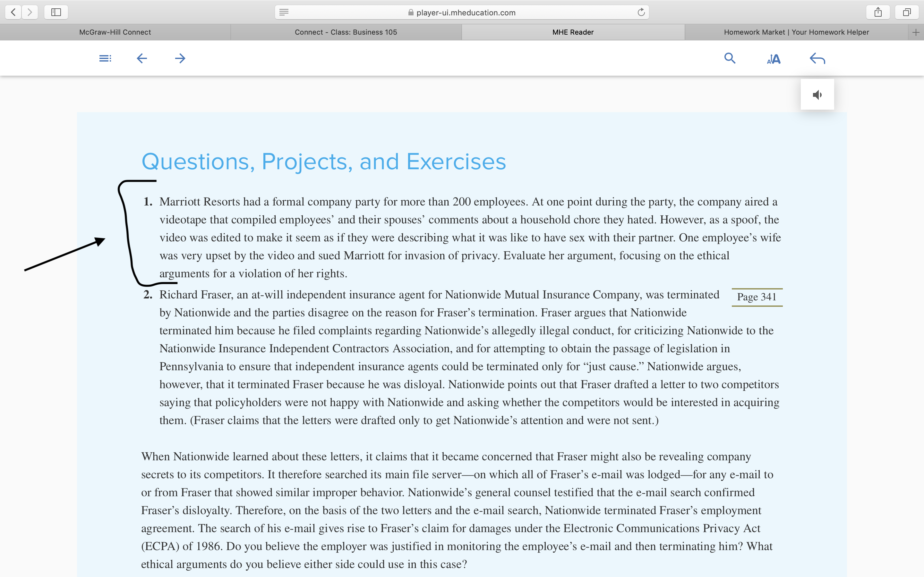Show all tabs overview icon

pos(907,12)
